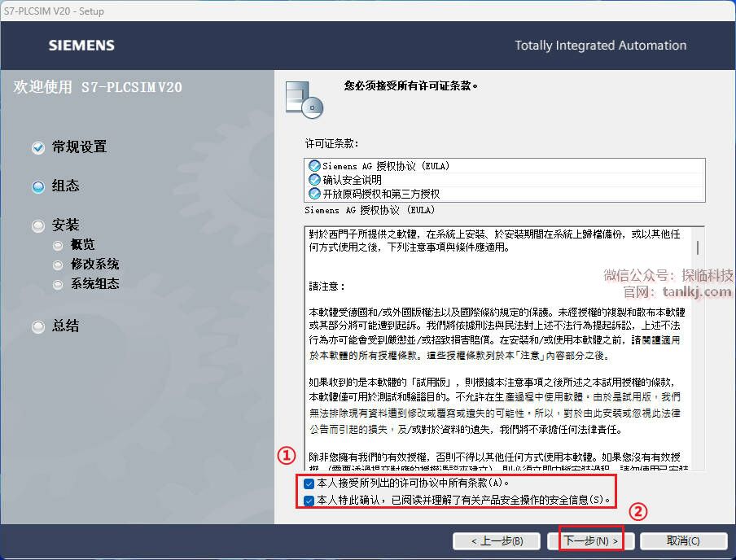736x560 pixels.
Task: Click the 系统组态 sub-step label
Action: (94, 284)
